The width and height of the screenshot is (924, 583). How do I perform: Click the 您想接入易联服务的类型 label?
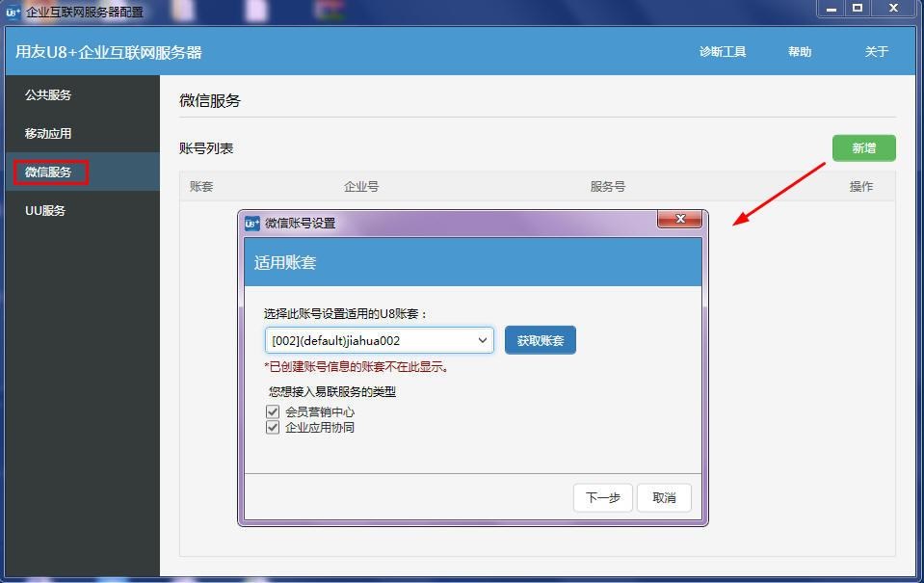(332, 391)
